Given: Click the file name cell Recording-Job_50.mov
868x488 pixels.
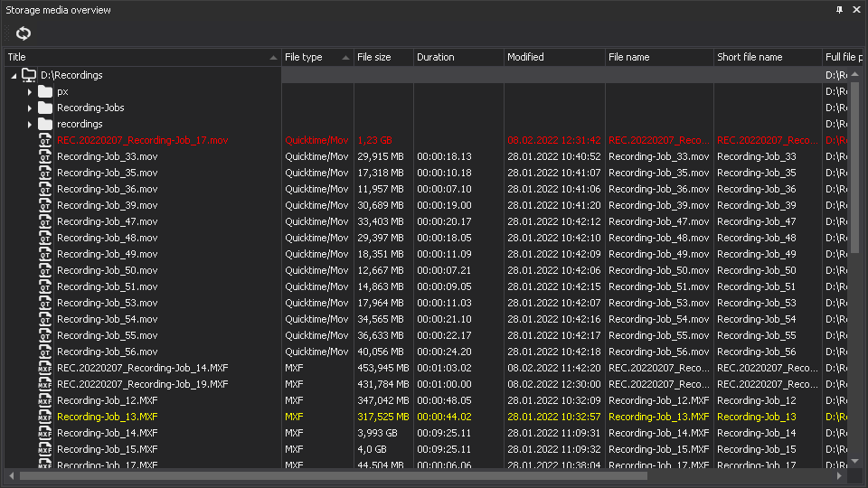Looking at the screenshot, I should 659,270.
